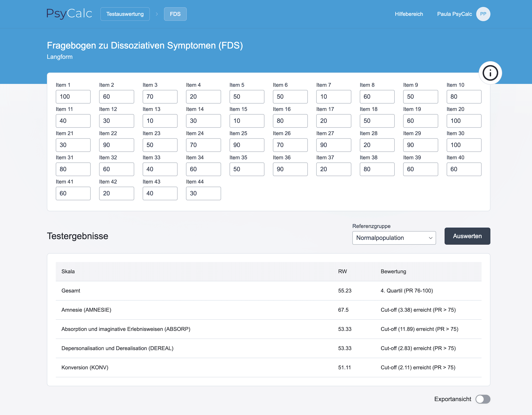Open the Testauswertung breadcrumb

[x=125, y=14]
